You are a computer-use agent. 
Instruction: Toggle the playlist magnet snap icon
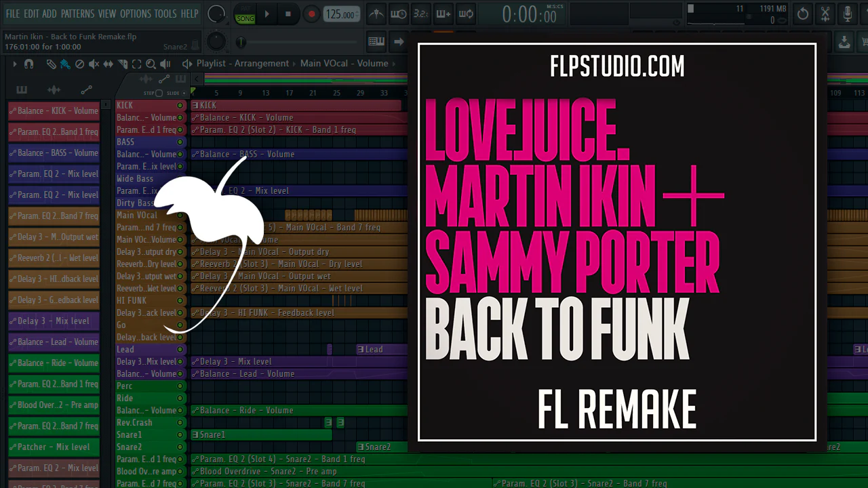tap(28, 64)
